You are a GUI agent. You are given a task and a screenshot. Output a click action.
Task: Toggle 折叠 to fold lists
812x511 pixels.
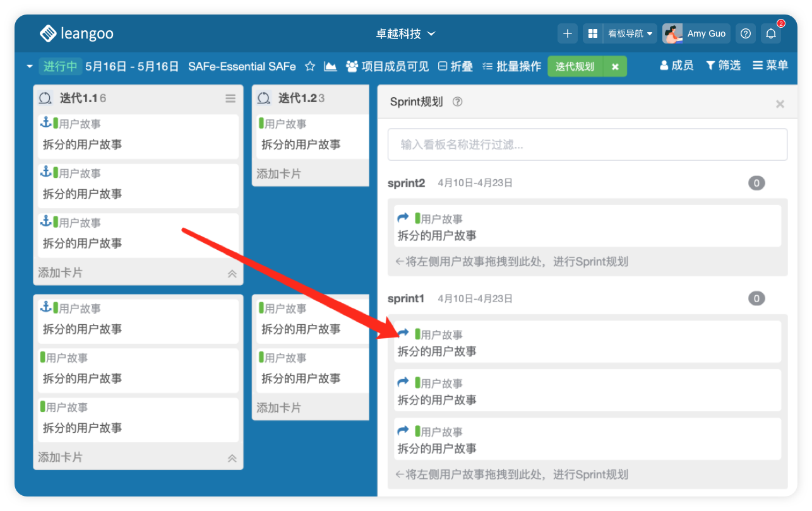455,66
